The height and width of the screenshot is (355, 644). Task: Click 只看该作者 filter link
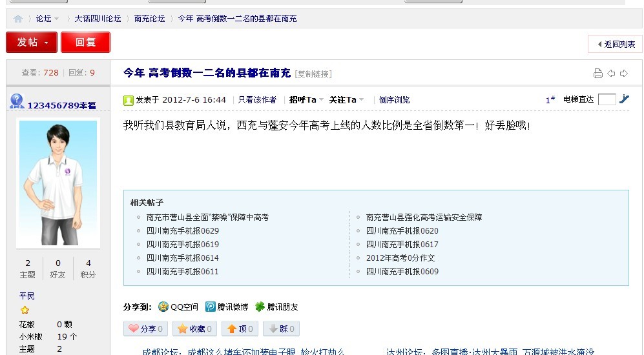coord(257,100)
